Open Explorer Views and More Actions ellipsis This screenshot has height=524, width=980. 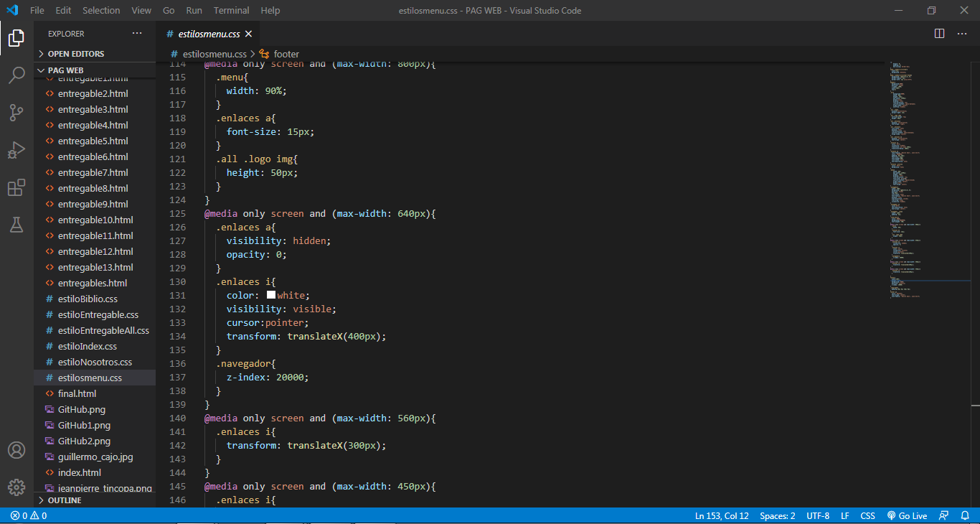pos(137,34)
